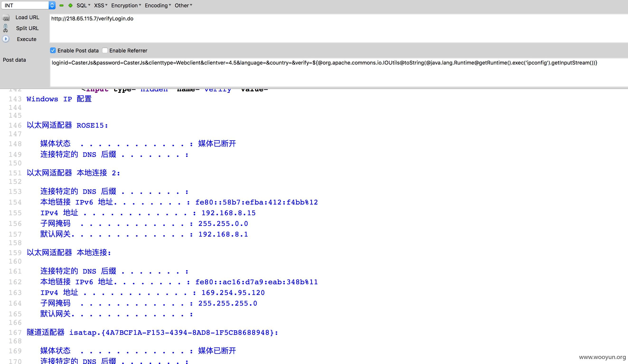628x364 pixels.
Task: Click '媒体已断开' on line 148
Action: [x=217, y=144]
